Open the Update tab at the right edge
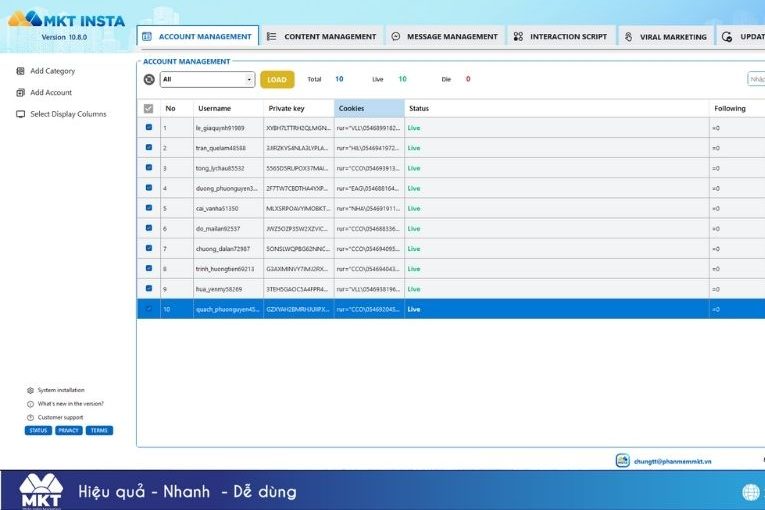 tap(742, 37)
